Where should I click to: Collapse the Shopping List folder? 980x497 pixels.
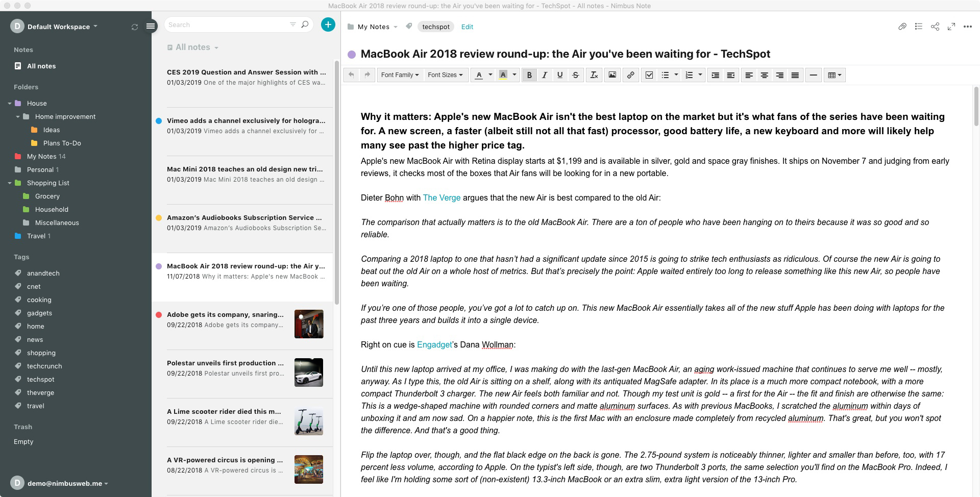(x=10, y=183)
